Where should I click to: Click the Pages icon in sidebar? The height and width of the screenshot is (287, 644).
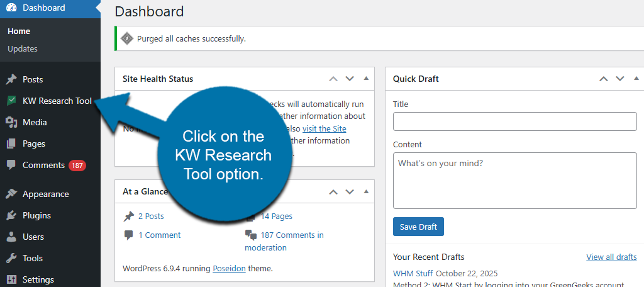[x=11, y=143]
